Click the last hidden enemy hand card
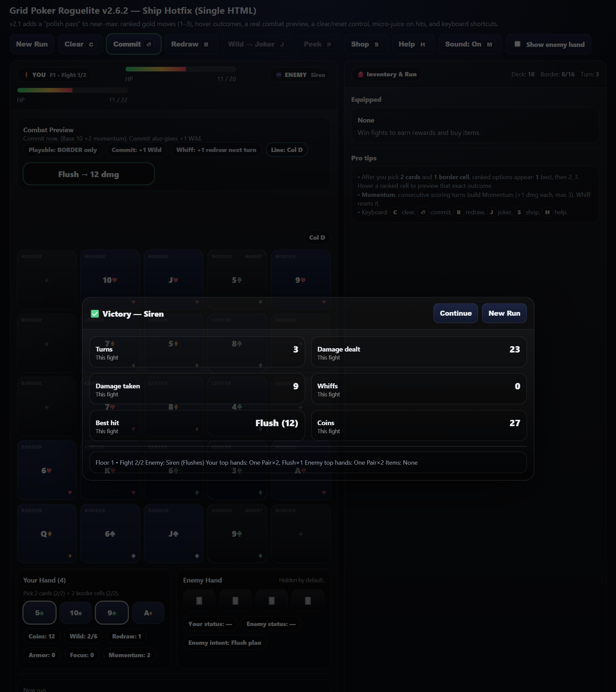The width and height of the screenshot is (616, 692). click(308, 600)
